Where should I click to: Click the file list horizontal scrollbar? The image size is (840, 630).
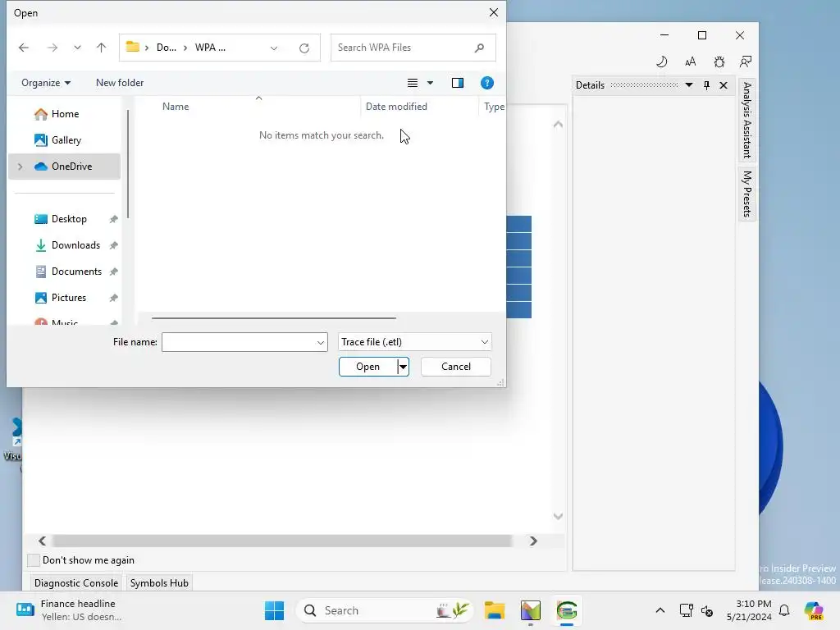pos(274,318)
